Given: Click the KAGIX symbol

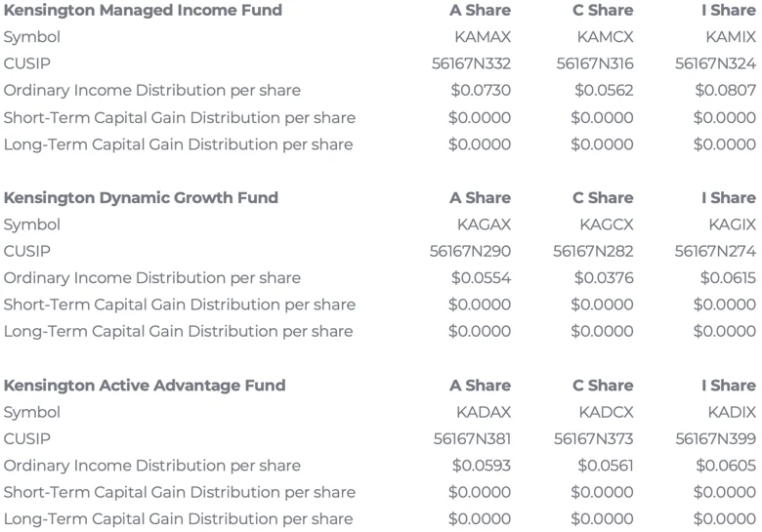Looking at the screenshot, I should [733, 225].
